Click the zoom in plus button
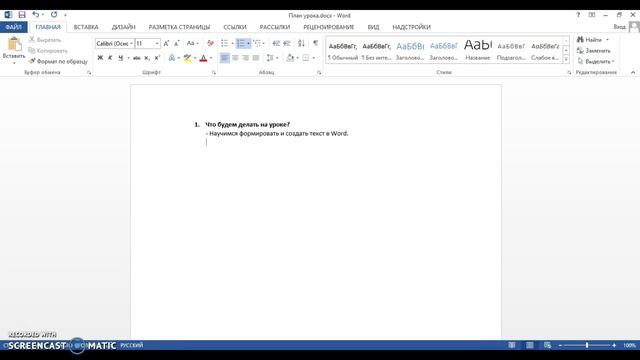The height and width of the screenshot is (360, 640). 614,345
